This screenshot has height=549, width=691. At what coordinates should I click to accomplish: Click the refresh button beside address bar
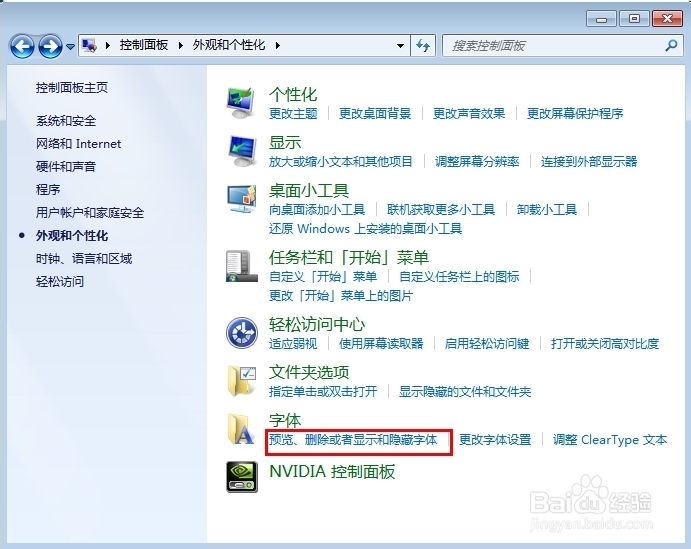423,46
